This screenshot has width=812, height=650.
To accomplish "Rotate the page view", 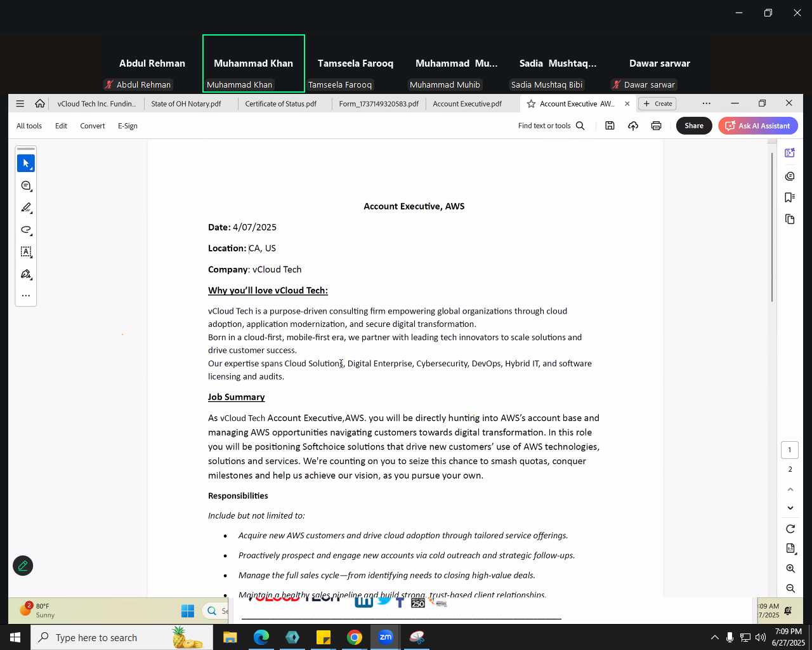I will click(790, 529).
